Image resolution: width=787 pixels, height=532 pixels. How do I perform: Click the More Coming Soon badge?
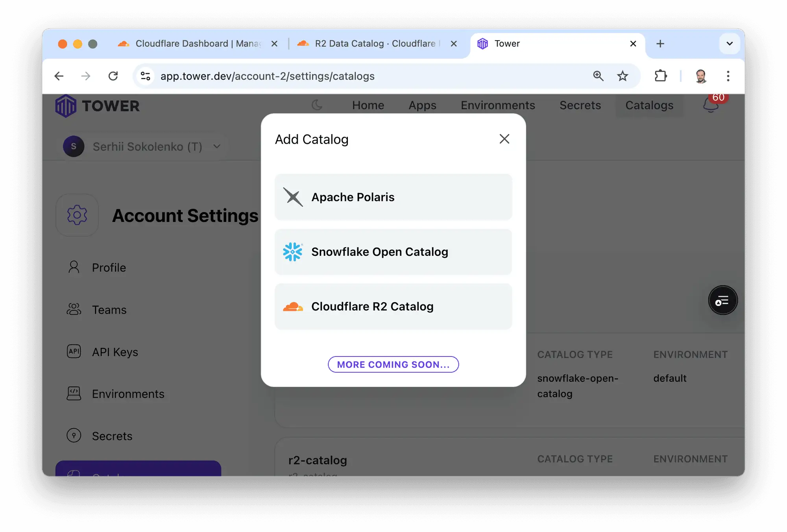(393, 364)
